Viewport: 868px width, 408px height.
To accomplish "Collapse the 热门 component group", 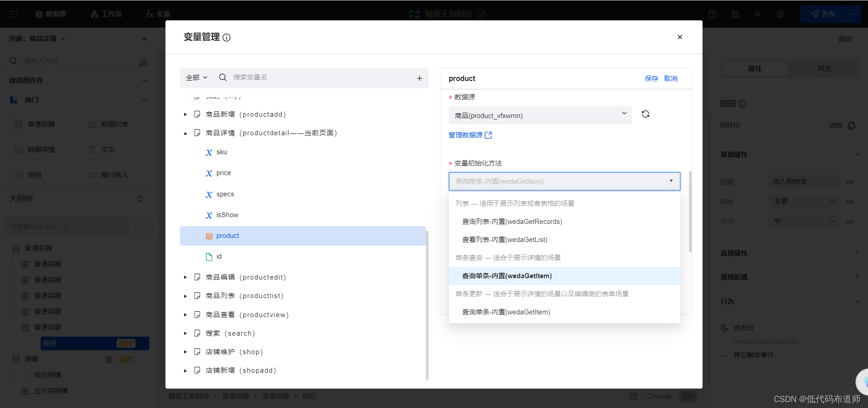I will point(145,100).
